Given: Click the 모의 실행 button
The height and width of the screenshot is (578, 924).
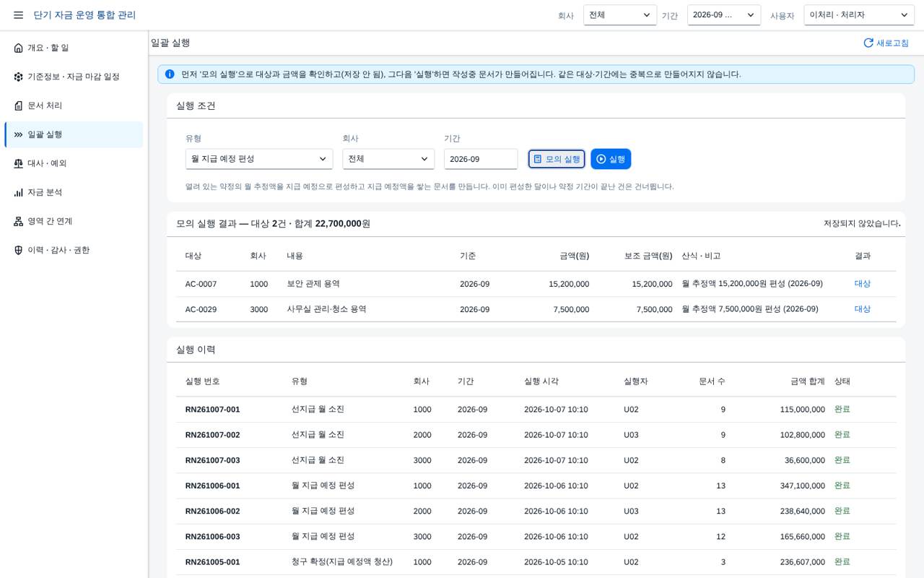Looking at the screenshot, I should pos(557,159).
